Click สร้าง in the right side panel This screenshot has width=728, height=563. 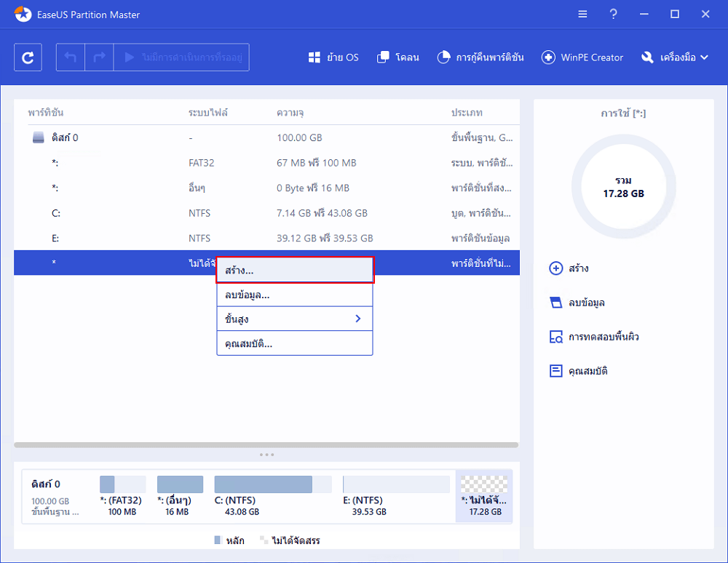[569, 268]
